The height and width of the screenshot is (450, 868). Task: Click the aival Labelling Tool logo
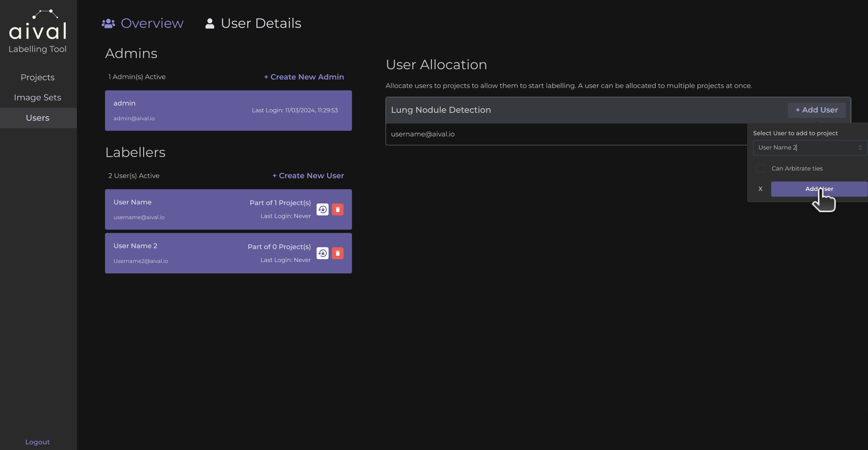pos(38,31)
